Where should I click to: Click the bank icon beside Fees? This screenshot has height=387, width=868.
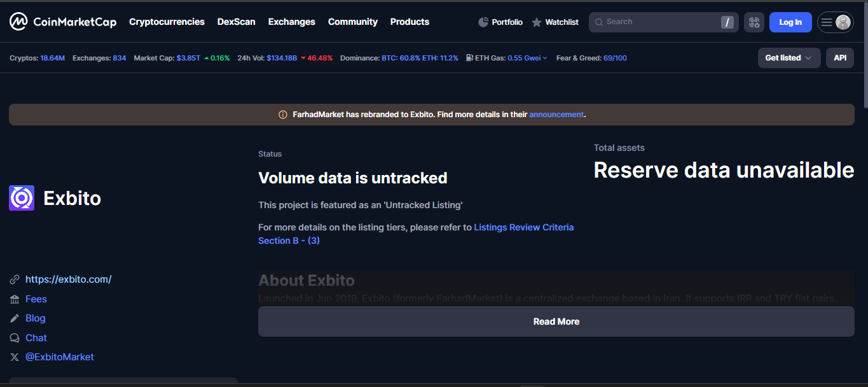pyautogui.click(x=15, y=299)
